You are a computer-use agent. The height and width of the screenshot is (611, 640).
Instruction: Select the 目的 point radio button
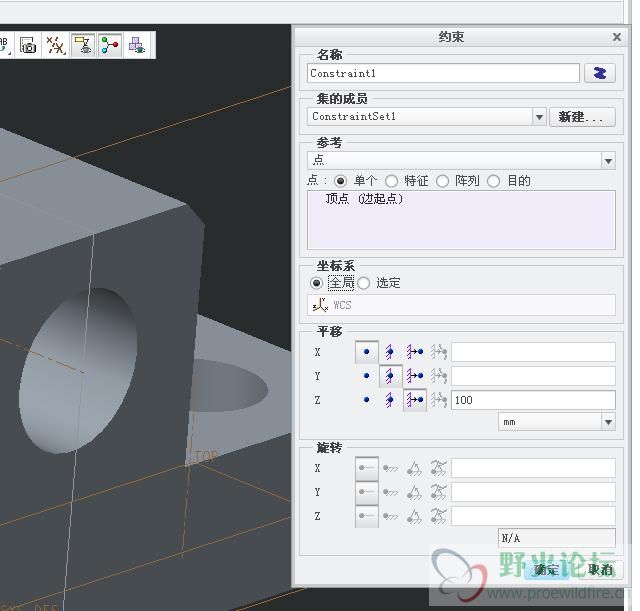click(493, 180)
